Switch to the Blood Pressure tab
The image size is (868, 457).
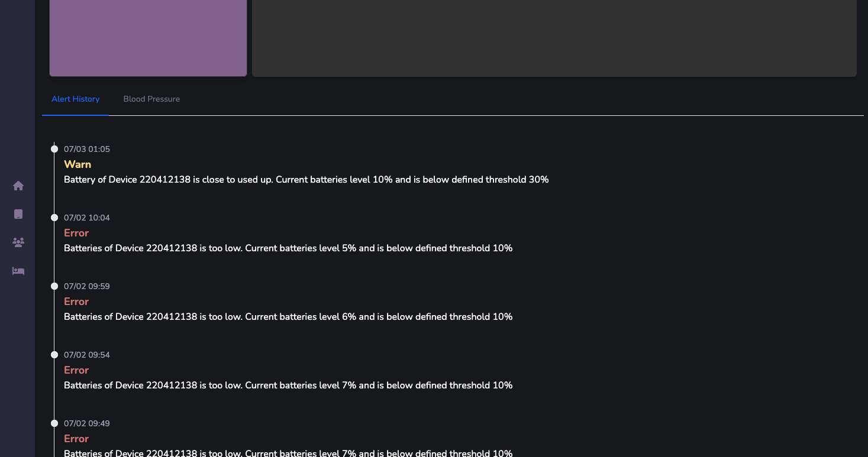click(151, 99)
